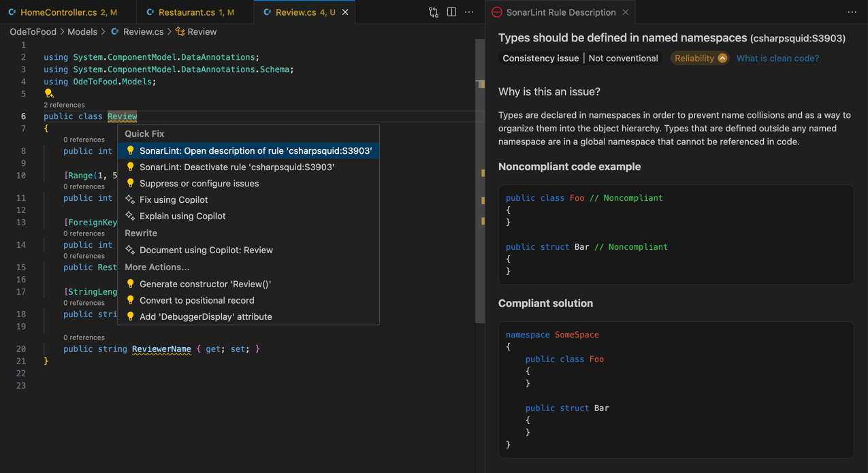Click the Open Changes compare icon
The image size is (868, 473).
click(x=434, y=12)
